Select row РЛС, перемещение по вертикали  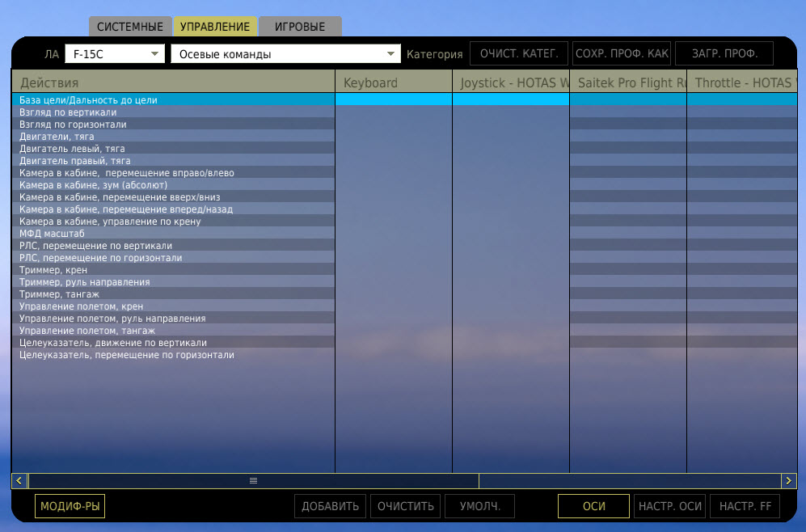coord(173,245)
